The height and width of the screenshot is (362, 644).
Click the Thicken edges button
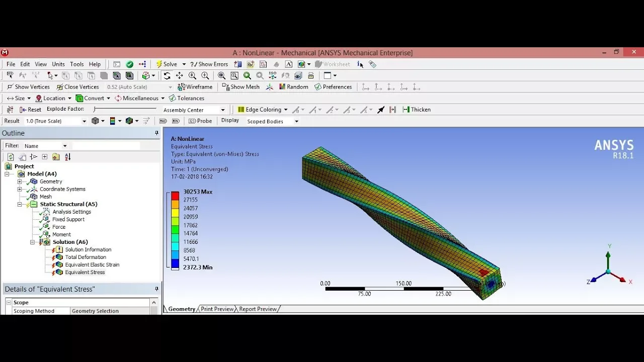(417, 110)
